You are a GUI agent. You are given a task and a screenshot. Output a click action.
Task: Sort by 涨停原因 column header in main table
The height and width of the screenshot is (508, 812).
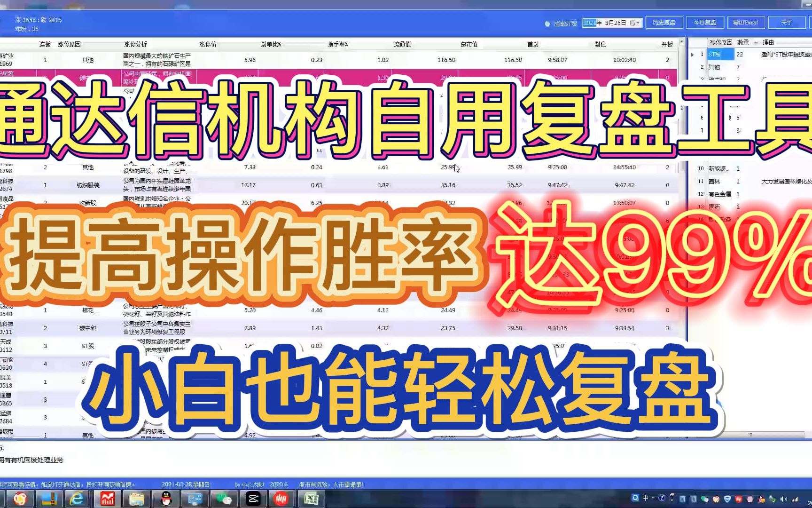[69, 44]
